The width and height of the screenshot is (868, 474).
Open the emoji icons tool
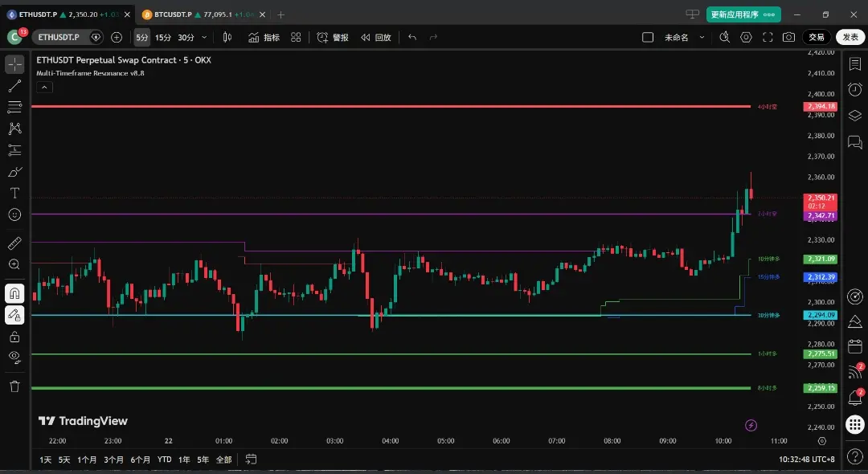click(15, 215)
